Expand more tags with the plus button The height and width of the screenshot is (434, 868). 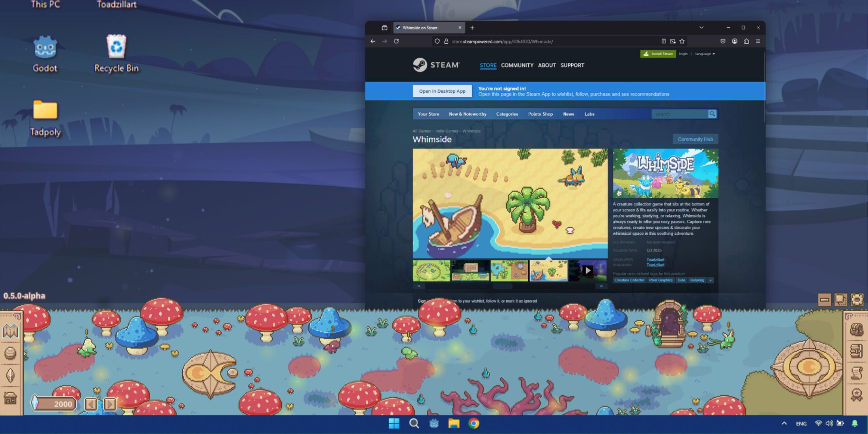[710, 280]
